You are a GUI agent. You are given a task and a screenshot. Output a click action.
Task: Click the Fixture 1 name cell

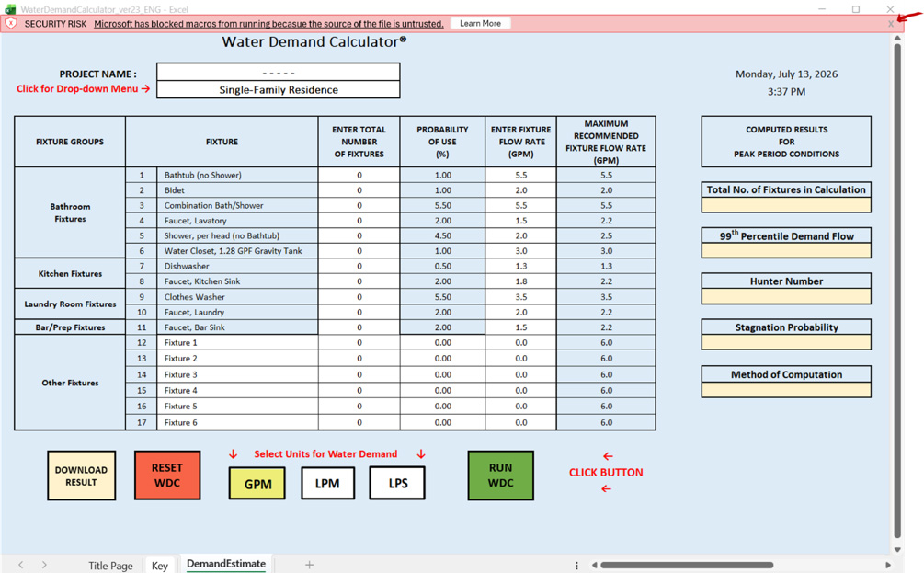(237, 343)
